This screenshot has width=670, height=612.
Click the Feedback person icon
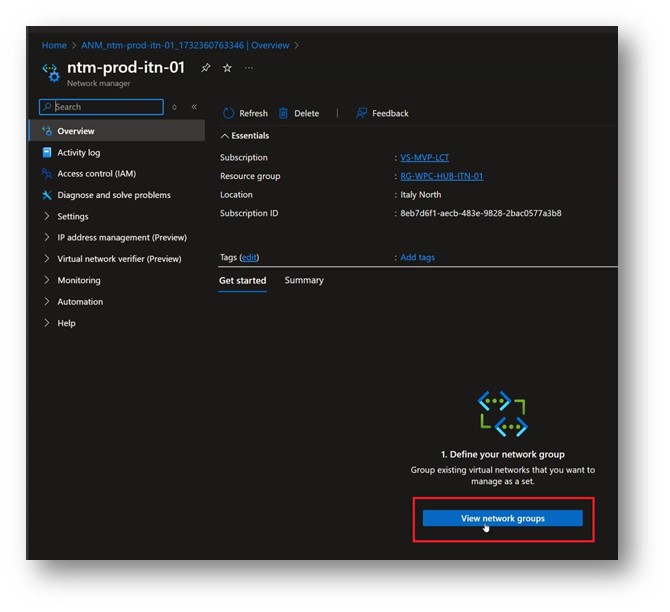coord(361,113)
